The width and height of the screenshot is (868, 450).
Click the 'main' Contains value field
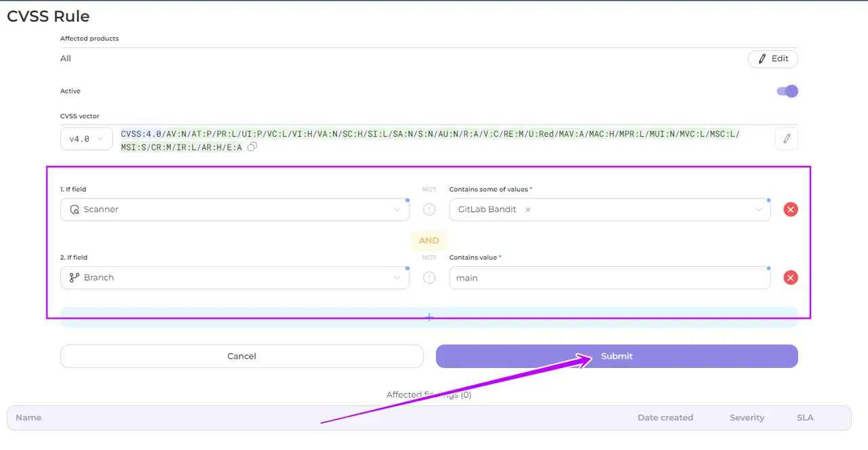click(x=609, y=278)
